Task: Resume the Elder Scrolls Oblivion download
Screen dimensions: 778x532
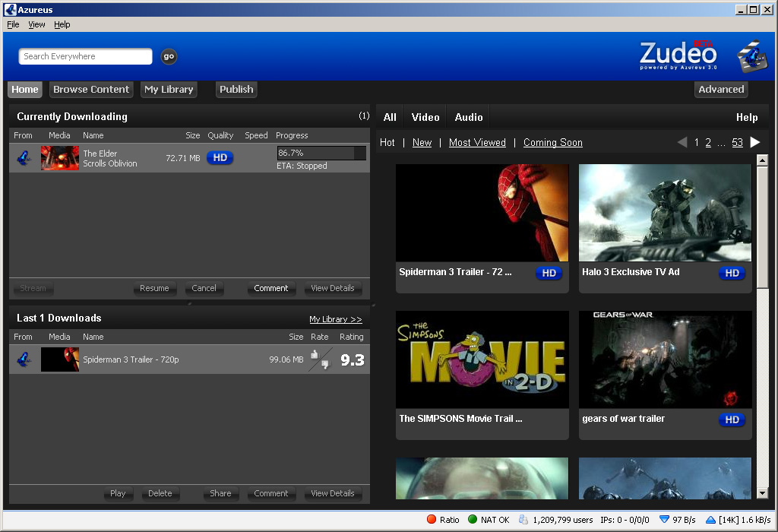Action: [x=154, y=288]
